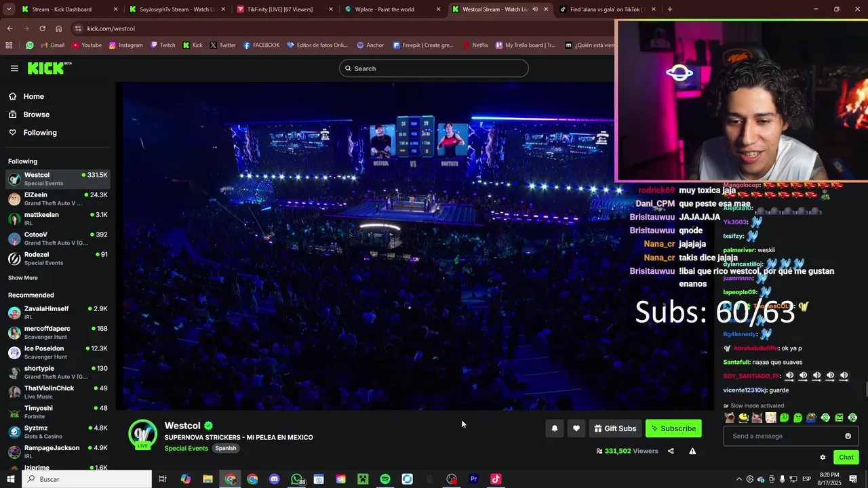Open mattkeelan channel in Following list
Viewport: 868px width, 488px height.
tap(58, 218)
